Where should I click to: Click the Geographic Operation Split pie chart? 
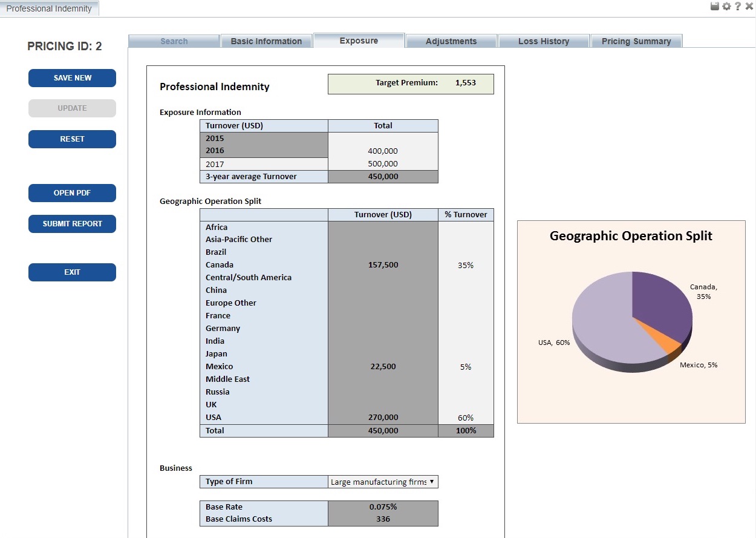pos(631,321)
